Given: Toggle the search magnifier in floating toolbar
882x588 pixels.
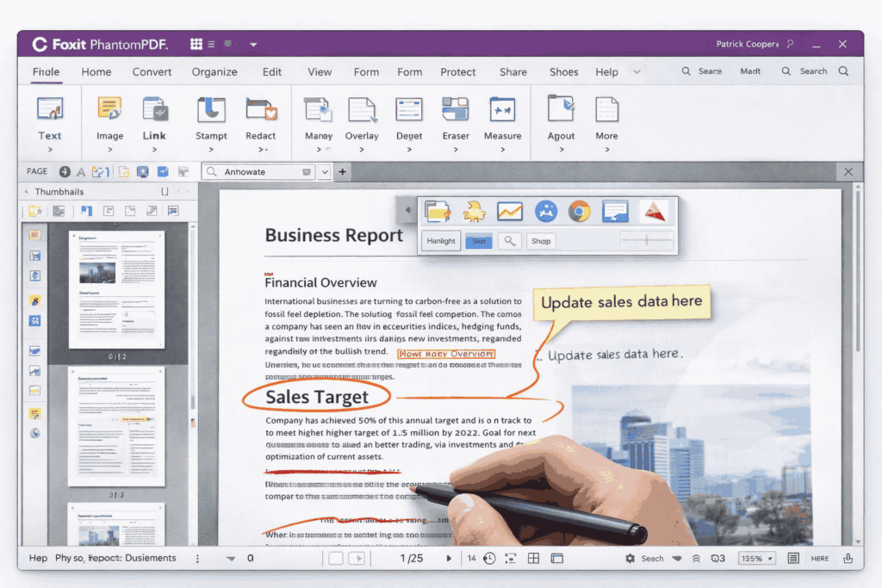Looking at the screenshot, I should pos(509,240).
